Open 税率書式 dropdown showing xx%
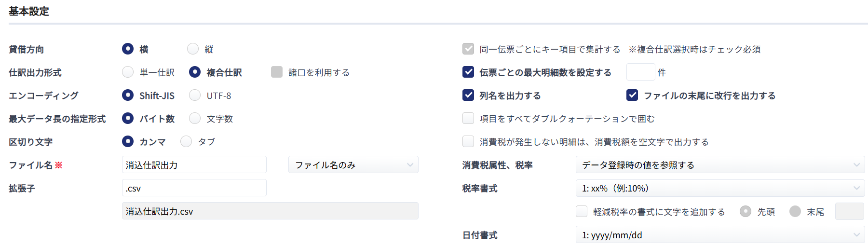This screenshot has width=868, height=246. pyautogui.click(x=720, y=188)
